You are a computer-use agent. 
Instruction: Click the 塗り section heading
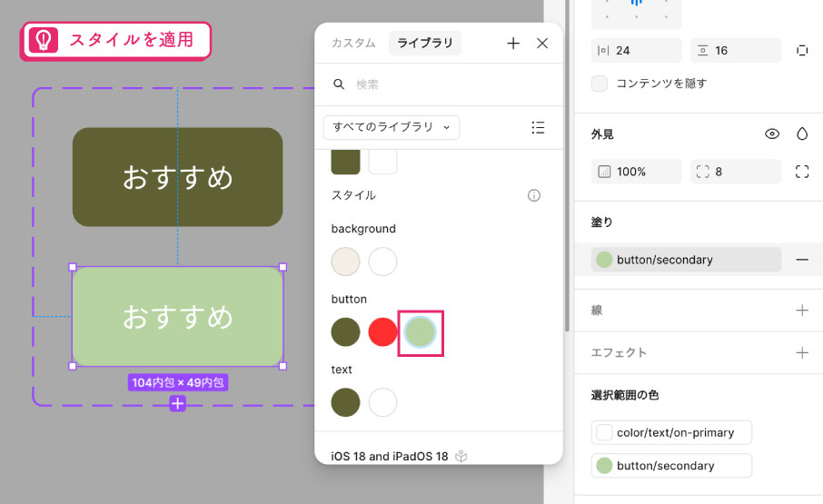click(602, 222)
